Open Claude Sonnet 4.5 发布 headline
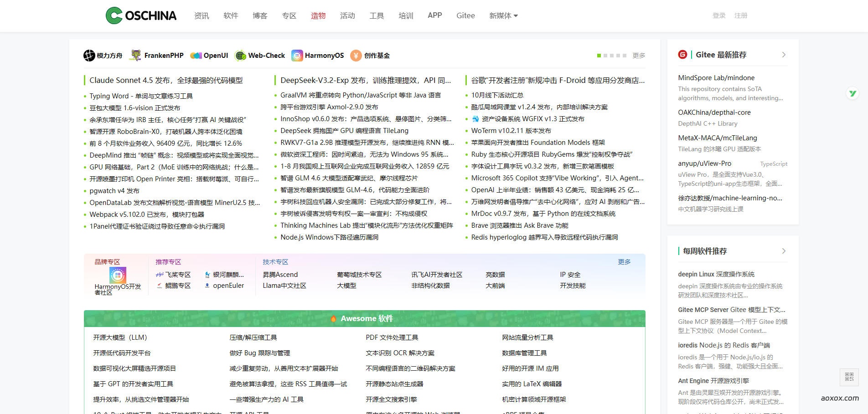The image size is (868, 414). point(166,81)
